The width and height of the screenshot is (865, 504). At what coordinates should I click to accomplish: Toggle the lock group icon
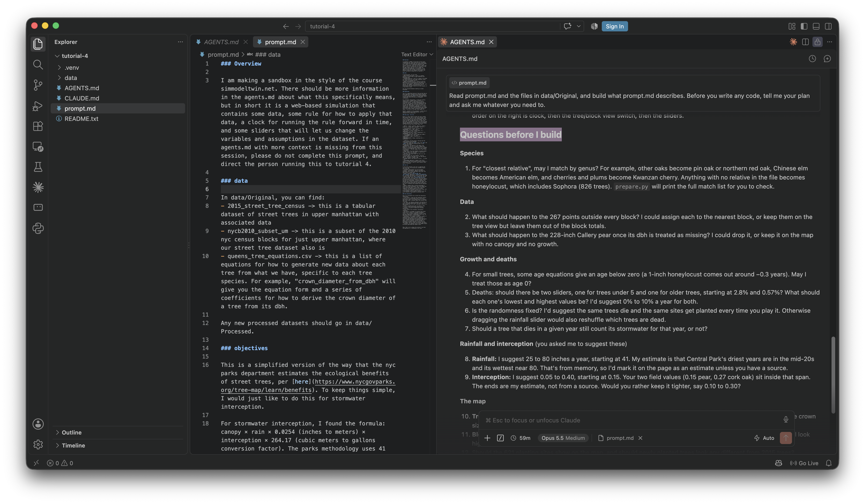point(817,42)
